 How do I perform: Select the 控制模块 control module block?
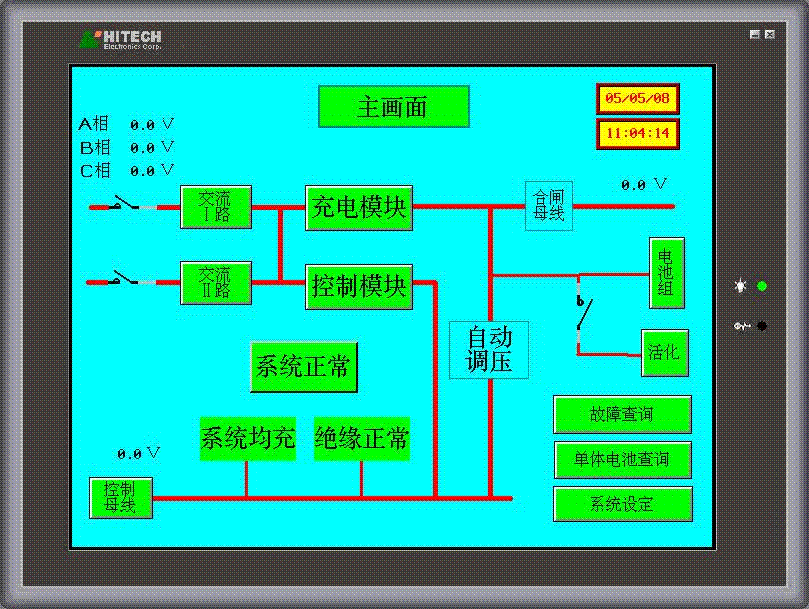coord(359,287)
